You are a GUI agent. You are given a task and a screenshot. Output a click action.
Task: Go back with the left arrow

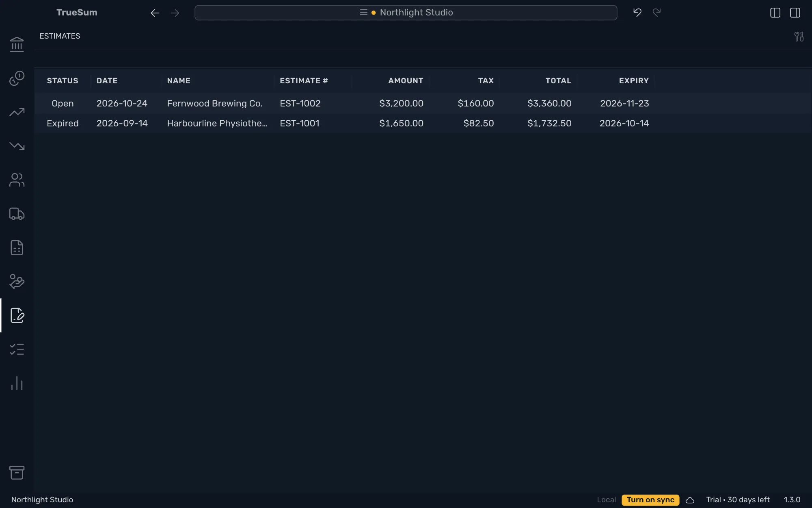click(155, 13)
